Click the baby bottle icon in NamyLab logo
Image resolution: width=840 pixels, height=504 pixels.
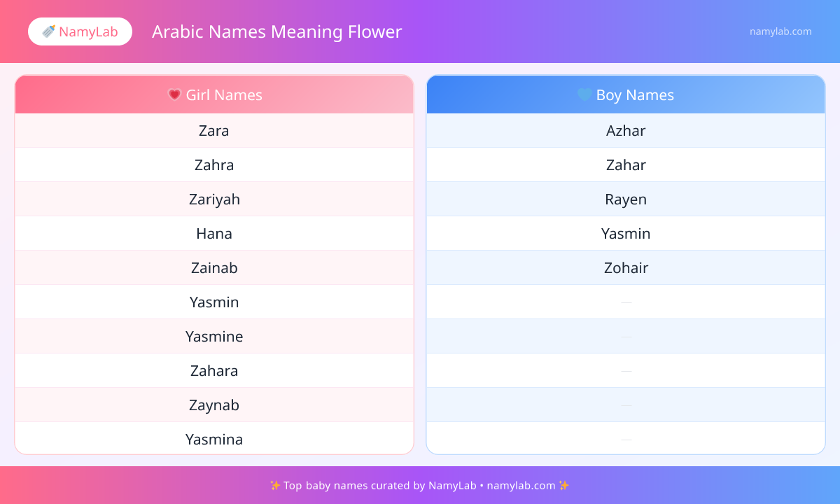tap(48, 31)
